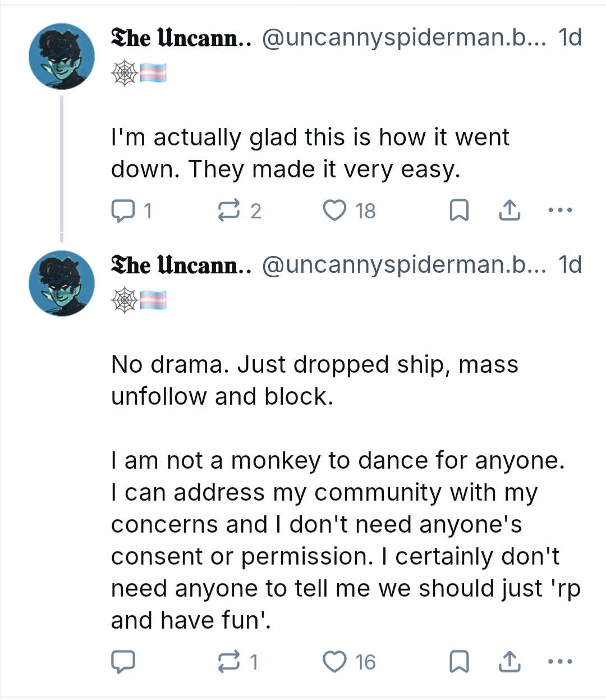This screenshot has width=606, height=700.
Task: Reply to the 'glad this is how' post
Action: click(x=123, y=211)
